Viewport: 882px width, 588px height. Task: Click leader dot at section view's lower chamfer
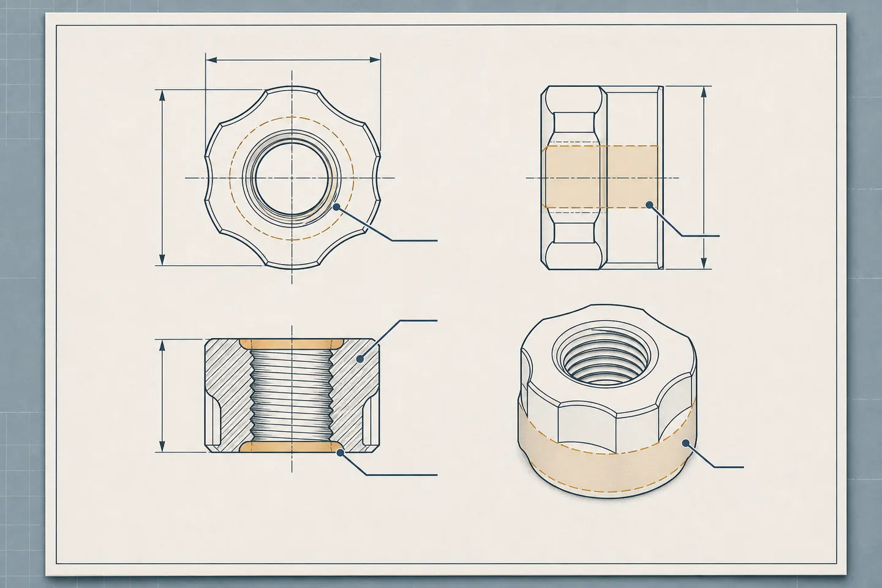340,453
